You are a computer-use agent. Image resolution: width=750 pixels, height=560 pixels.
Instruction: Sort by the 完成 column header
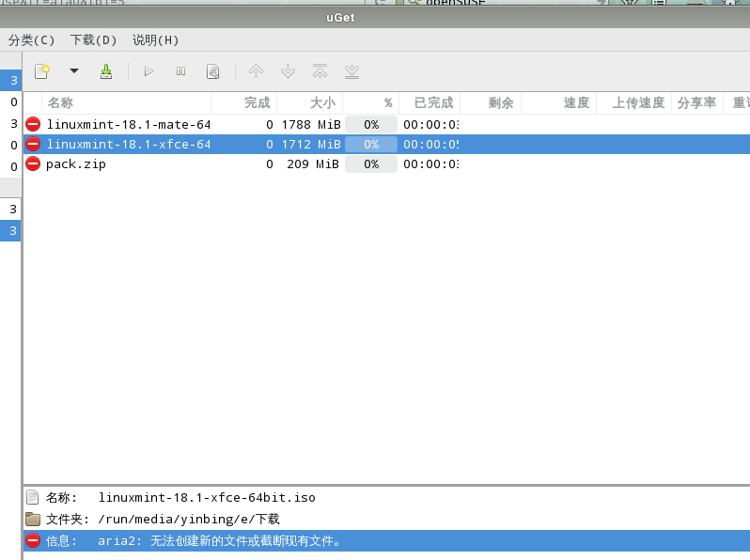[244, 102]
